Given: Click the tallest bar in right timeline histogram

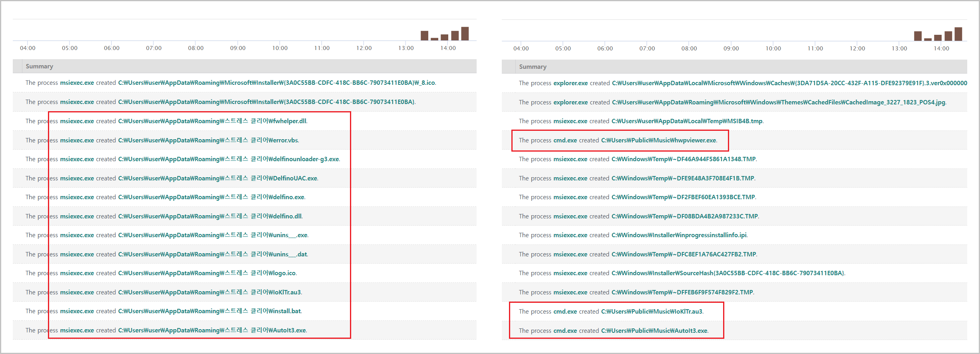Looking at the screenshot, I should (958, 34).
